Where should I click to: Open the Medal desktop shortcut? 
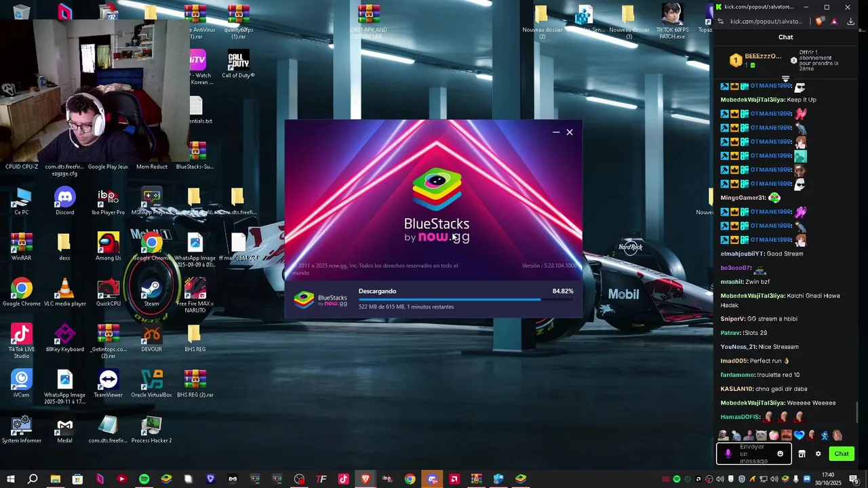pos(65,430)
